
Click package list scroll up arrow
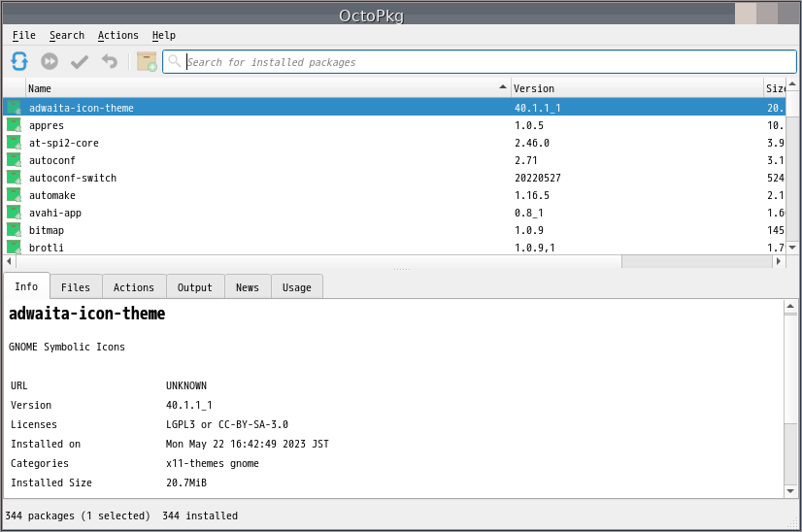(792, 83)
